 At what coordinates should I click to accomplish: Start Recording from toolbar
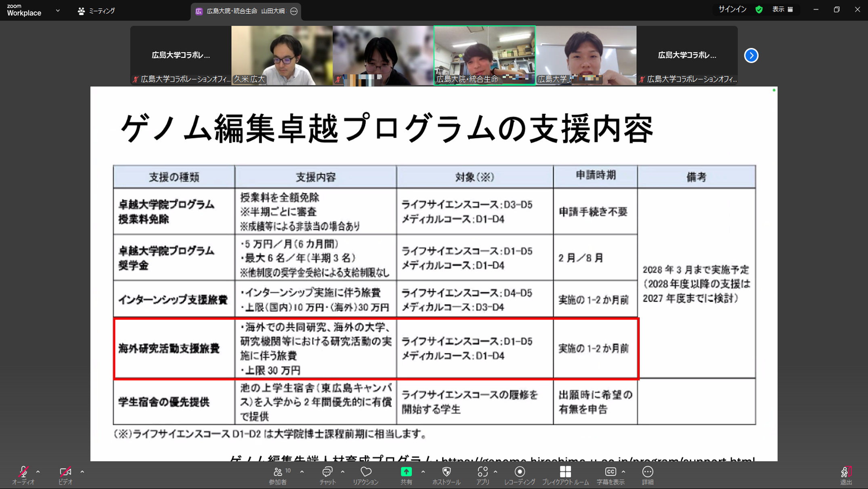[x=520, y=472]
